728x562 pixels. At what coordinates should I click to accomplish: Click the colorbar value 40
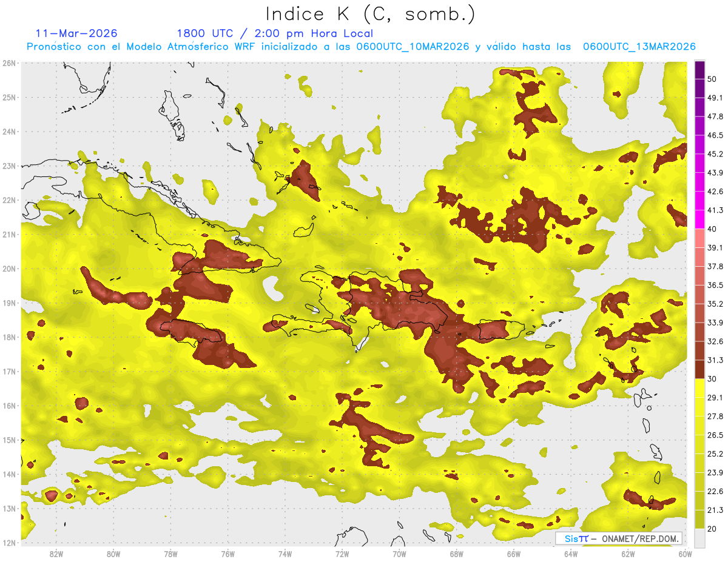(712, 229)
